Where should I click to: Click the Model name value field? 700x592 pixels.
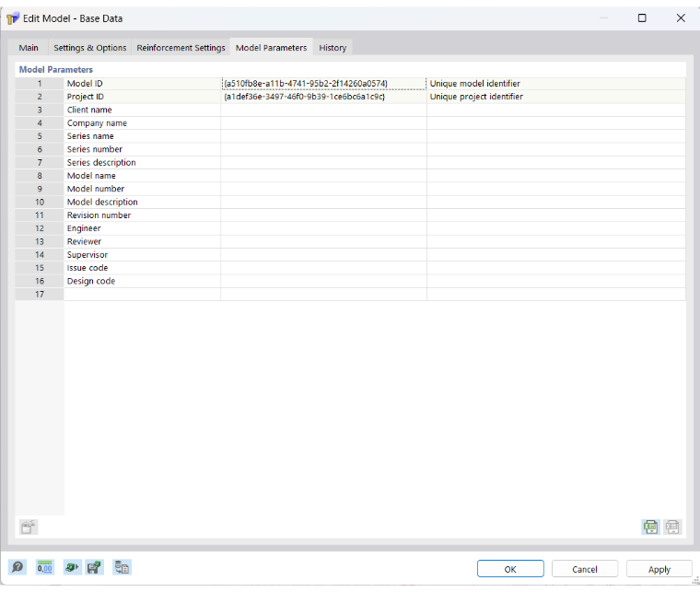point(323,176)
